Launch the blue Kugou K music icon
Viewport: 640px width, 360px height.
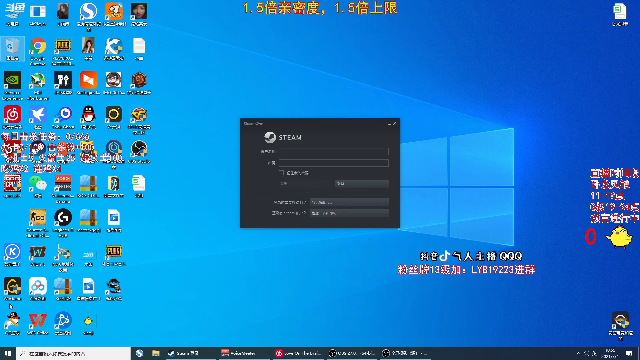point(12,252)
